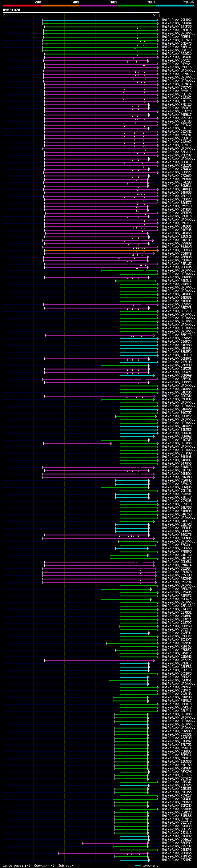Click the UniRef100_Q86P70 entry
Viewport: 197px width, 868px height.
(x=176, y=342)
